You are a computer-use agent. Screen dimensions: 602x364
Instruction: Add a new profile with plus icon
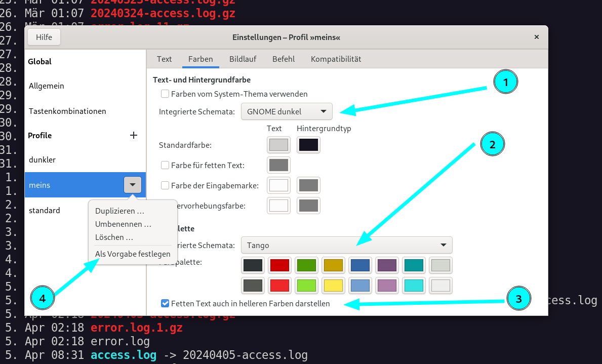(x=134, y=135)
